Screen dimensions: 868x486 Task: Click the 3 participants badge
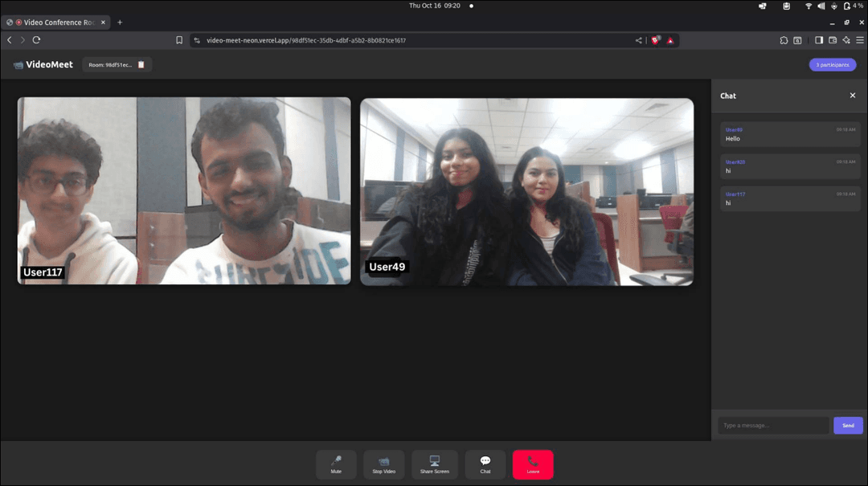(832, 64)
